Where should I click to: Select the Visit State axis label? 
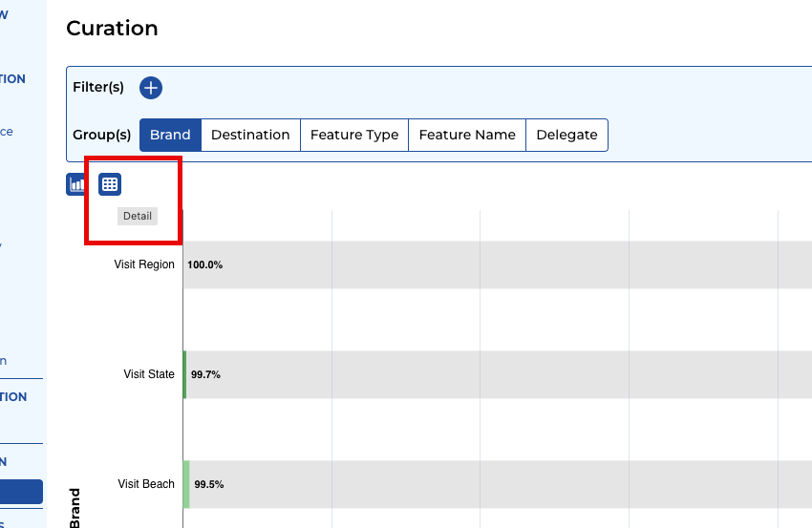(x=149, y=374)
